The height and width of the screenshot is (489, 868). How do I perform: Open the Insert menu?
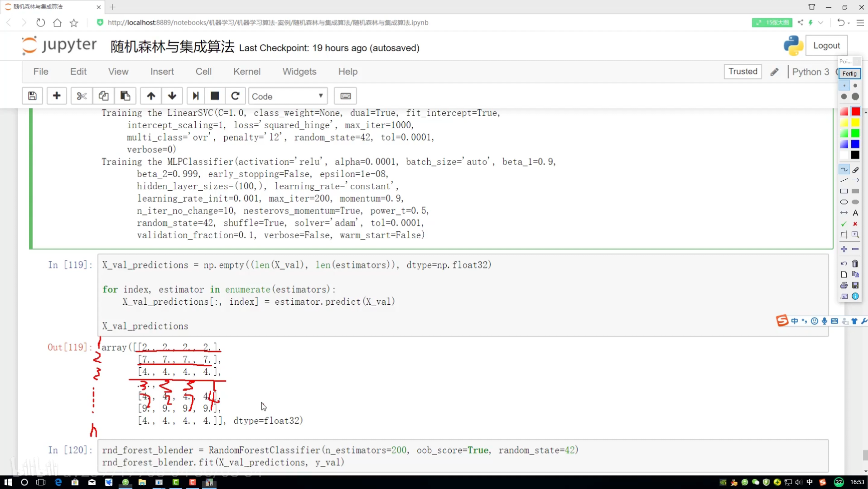tap(162, 72)
